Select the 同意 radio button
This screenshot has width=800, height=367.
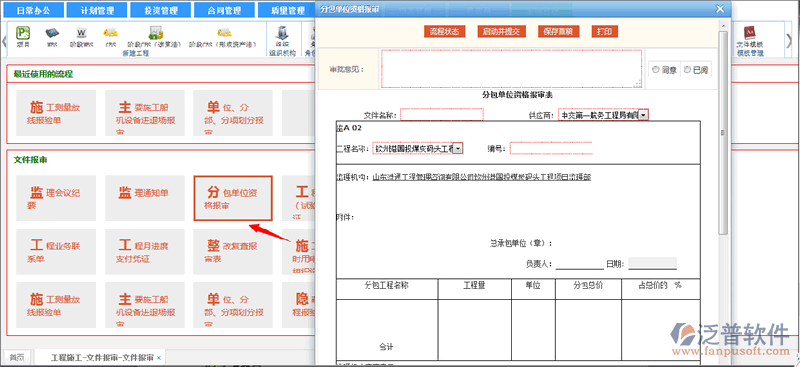click(656, 70)
